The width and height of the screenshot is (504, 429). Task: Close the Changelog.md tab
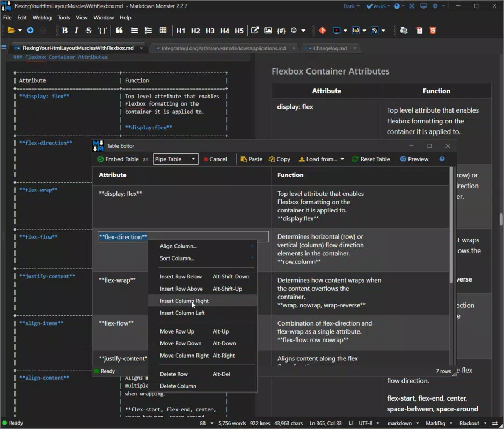coord(355,48)
